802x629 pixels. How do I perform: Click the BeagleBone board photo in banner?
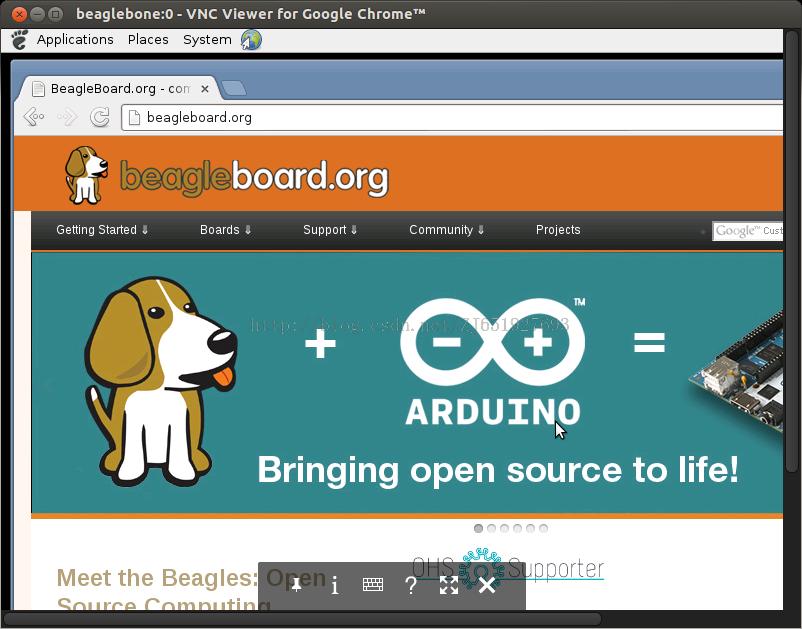(x=736, y=372)
